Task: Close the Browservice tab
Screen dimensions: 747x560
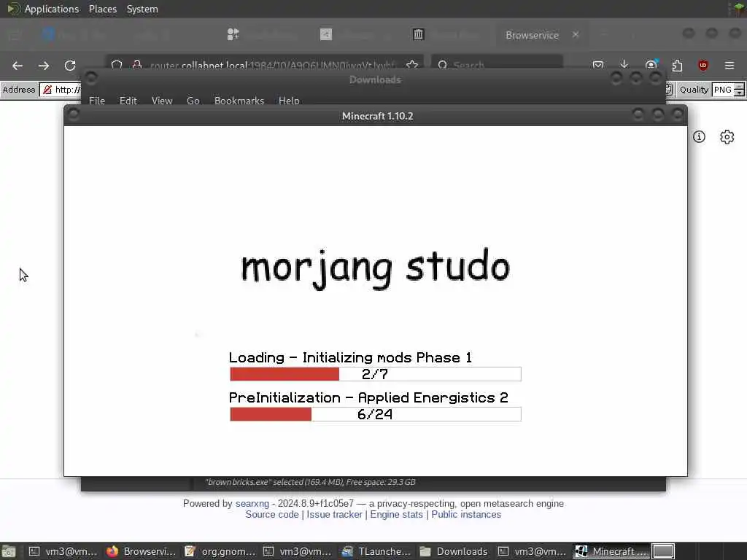Action: [576, 35]
